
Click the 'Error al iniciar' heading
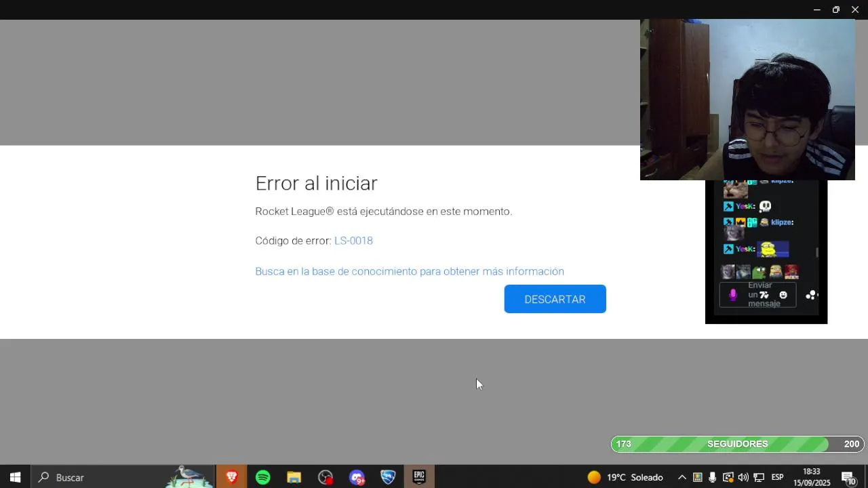click(x=316, y=183)
